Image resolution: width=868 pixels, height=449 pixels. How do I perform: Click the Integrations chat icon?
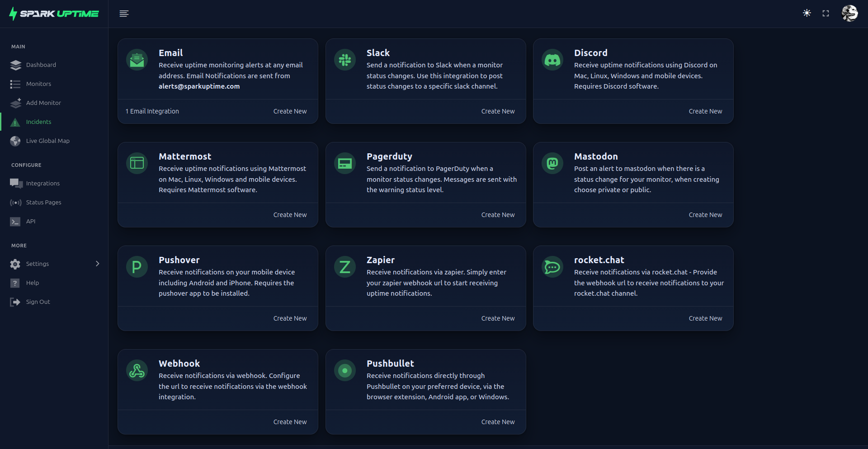click(16, 184)
